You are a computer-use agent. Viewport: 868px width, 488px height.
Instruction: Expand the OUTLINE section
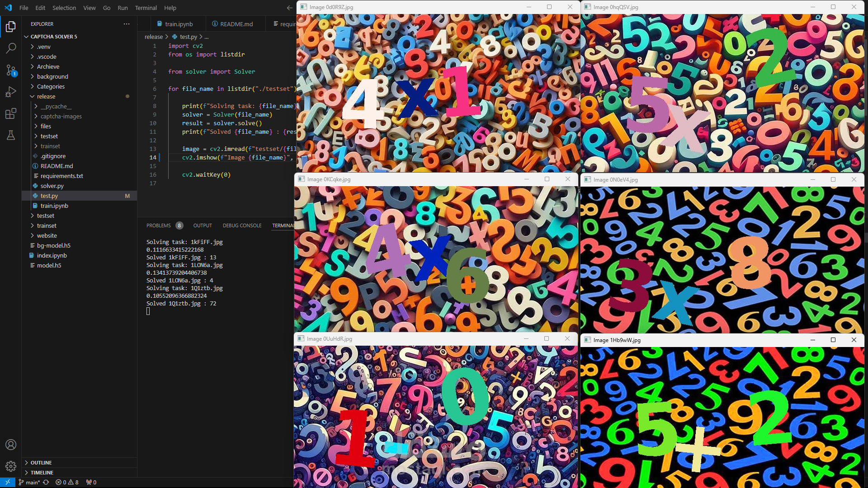point(42,462)
